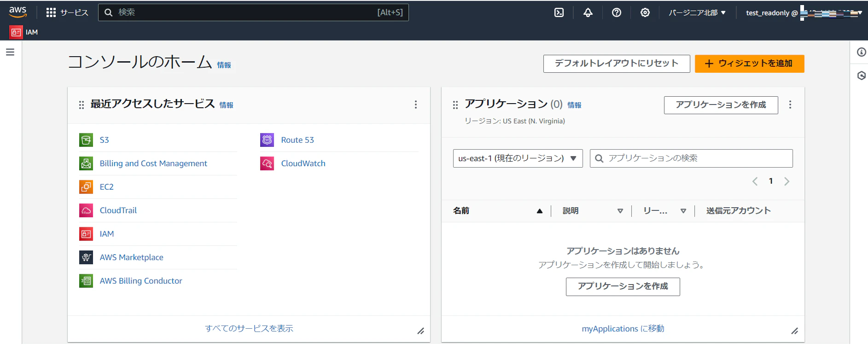
Task: Open the notifications bell
Action: [588, 12]
